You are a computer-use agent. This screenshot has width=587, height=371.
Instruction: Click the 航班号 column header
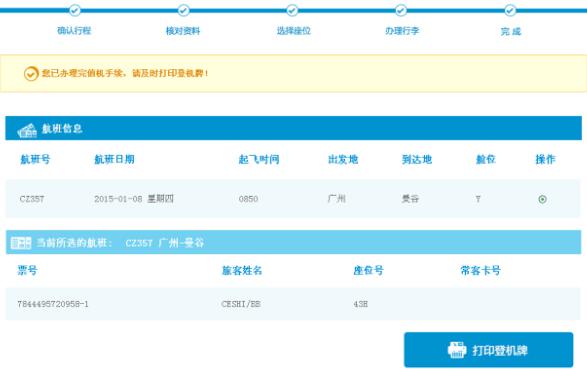[x=35, y=159]
